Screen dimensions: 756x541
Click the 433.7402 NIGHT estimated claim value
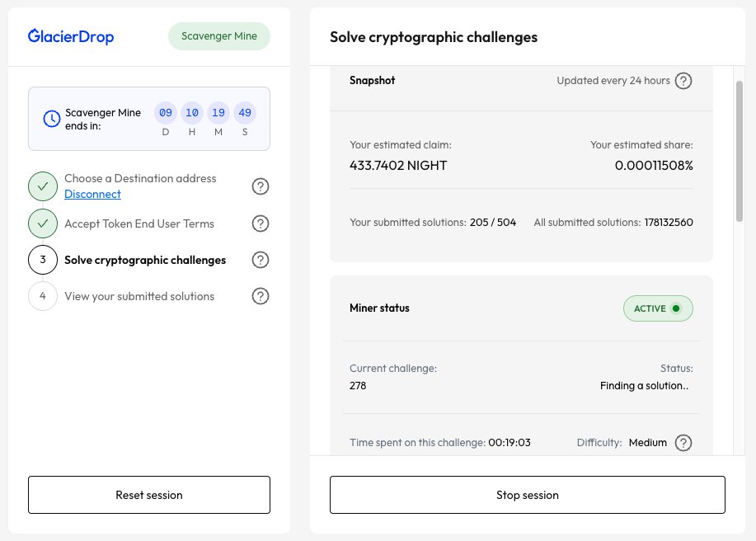coord(398,166)
